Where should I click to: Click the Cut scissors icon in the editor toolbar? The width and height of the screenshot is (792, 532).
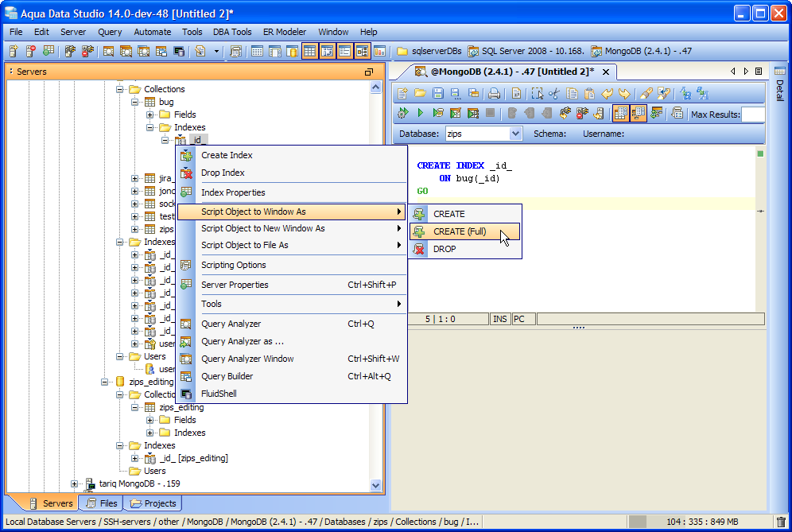click(x=554, y=94)
